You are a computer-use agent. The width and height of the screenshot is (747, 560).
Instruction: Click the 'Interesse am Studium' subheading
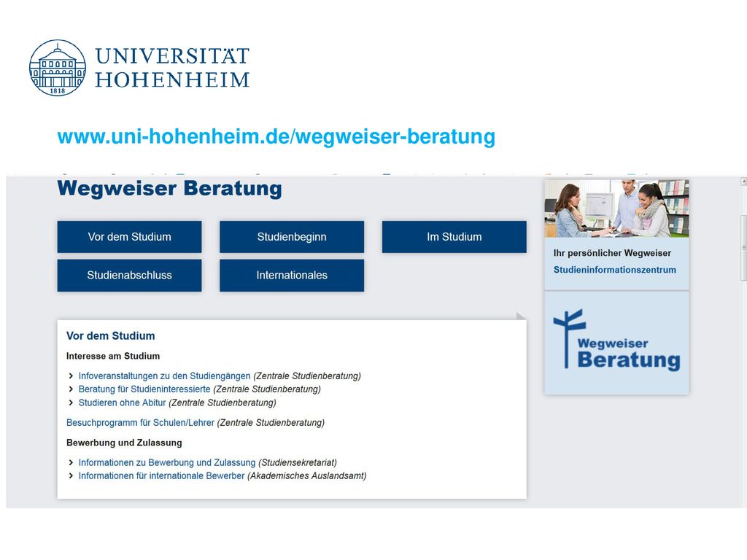point(113,356)
